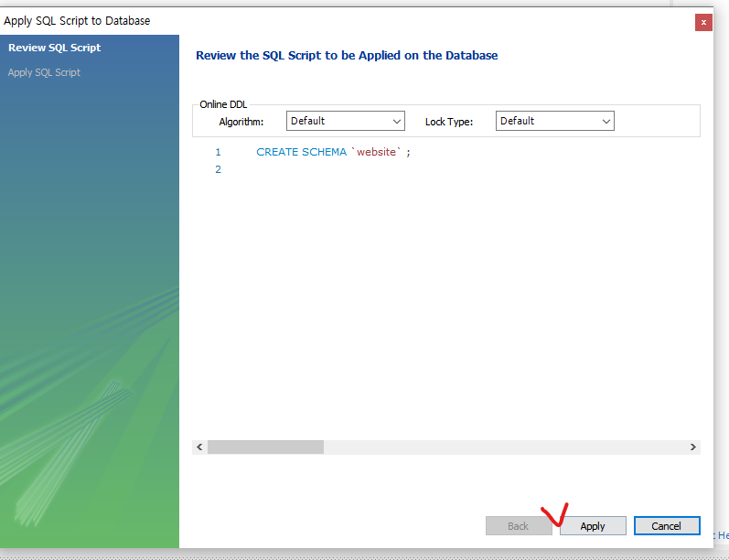Click the horizontal scrollbar right arrow
Image resolution: width=729 pixels, height=560 pixels.
(692, 447)
